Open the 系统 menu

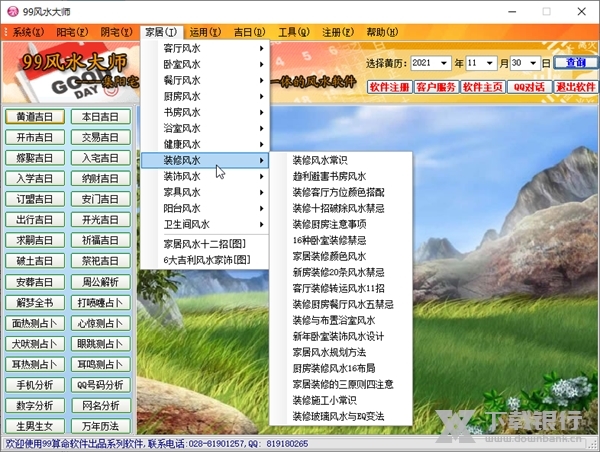click(28, 33)
